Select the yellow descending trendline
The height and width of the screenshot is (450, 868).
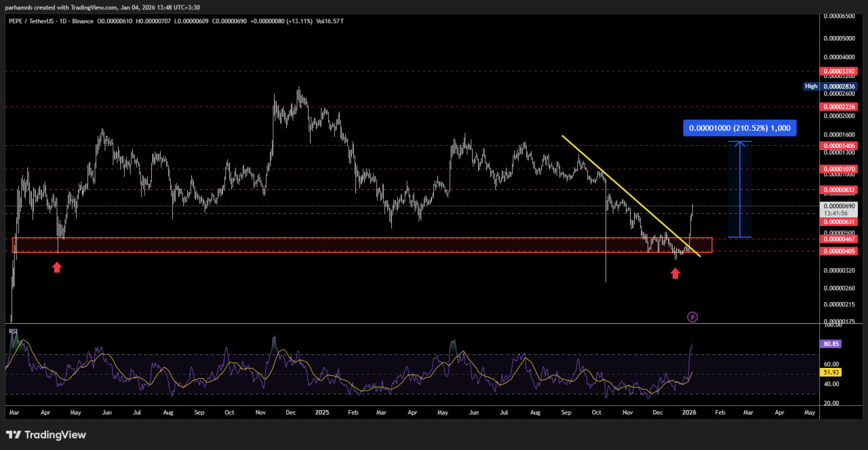631,195
